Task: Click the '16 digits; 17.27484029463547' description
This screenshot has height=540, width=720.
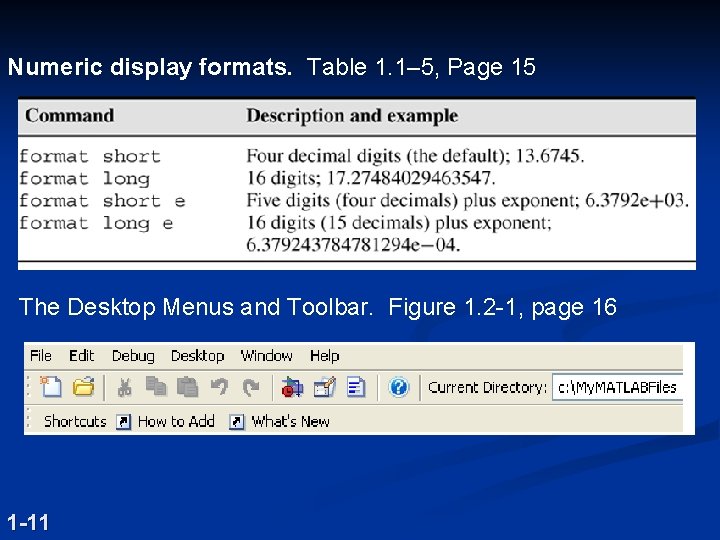Action: tap(371, 178)
